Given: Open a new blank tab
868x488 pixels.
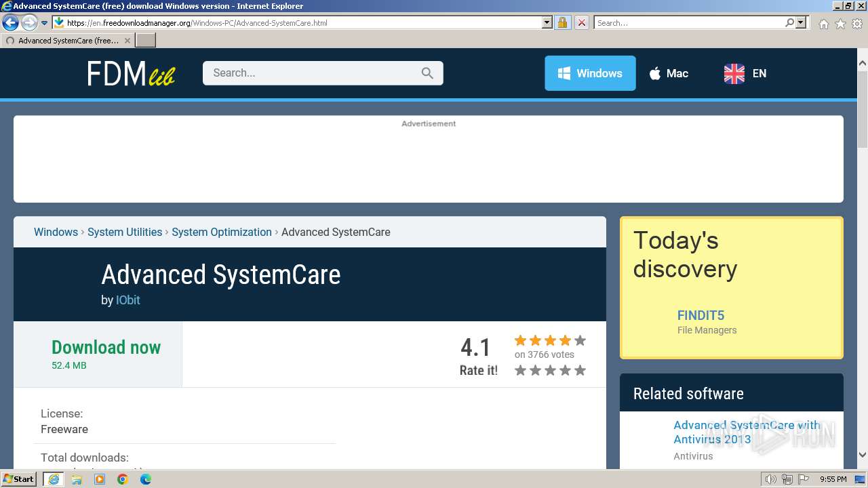Looking at the screenshot, I should [x=146, y=41].
